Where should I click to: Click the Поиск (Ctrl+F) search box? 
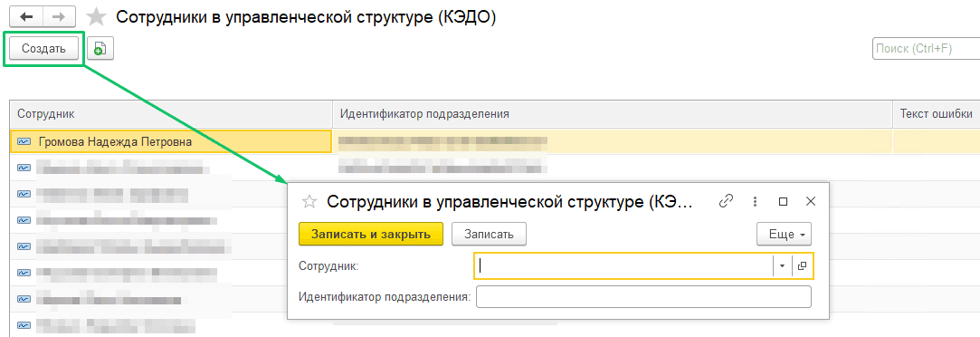926,48
